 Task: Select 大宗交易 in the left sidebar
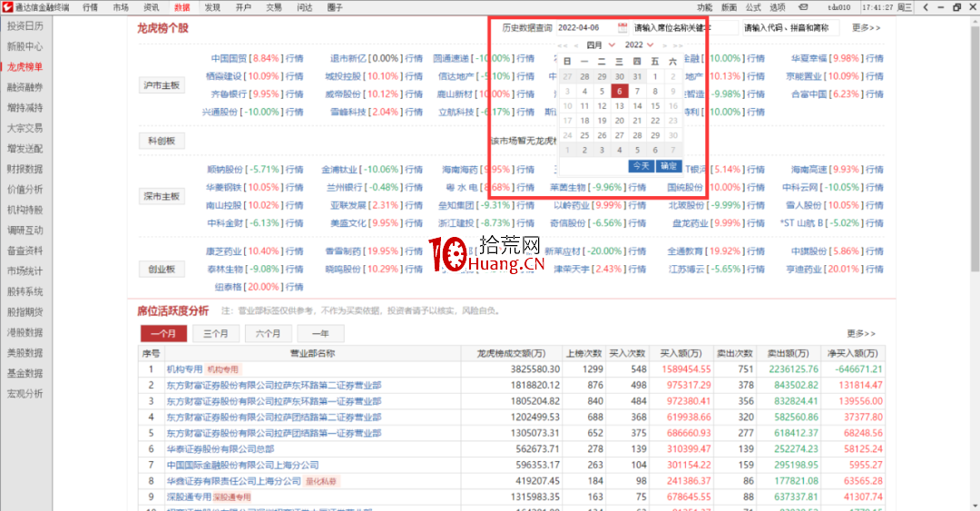[25, 128]
